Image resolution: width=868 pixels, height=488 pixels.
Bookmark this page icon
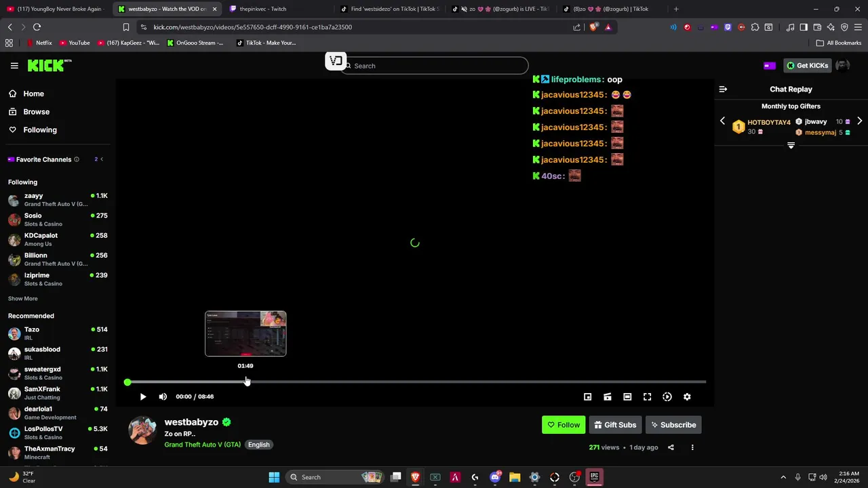click(126, 27)
